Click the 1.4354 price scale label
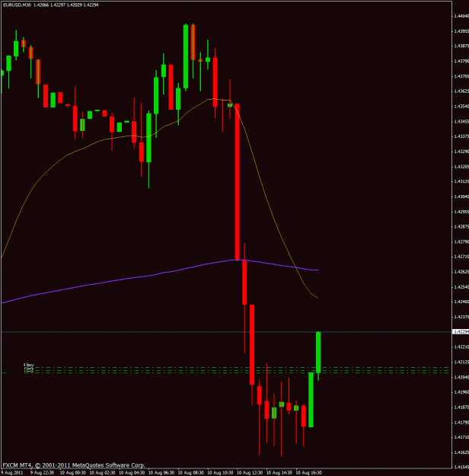The height and width of the screenshot is (476, 469). [461, 107]
